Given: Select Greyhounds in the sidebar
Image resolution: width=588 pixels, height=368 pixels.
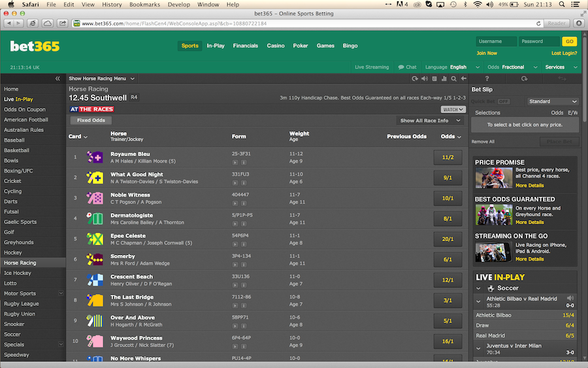Looking at the screenshot, I should pyautogui.click(x=19, y=243).
